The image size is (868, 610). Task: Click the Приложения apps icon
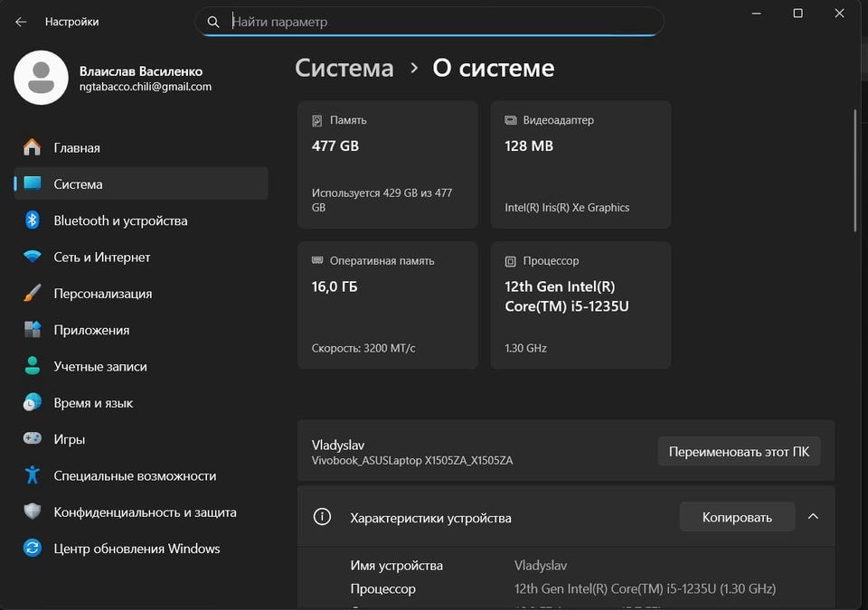point(33,330)
